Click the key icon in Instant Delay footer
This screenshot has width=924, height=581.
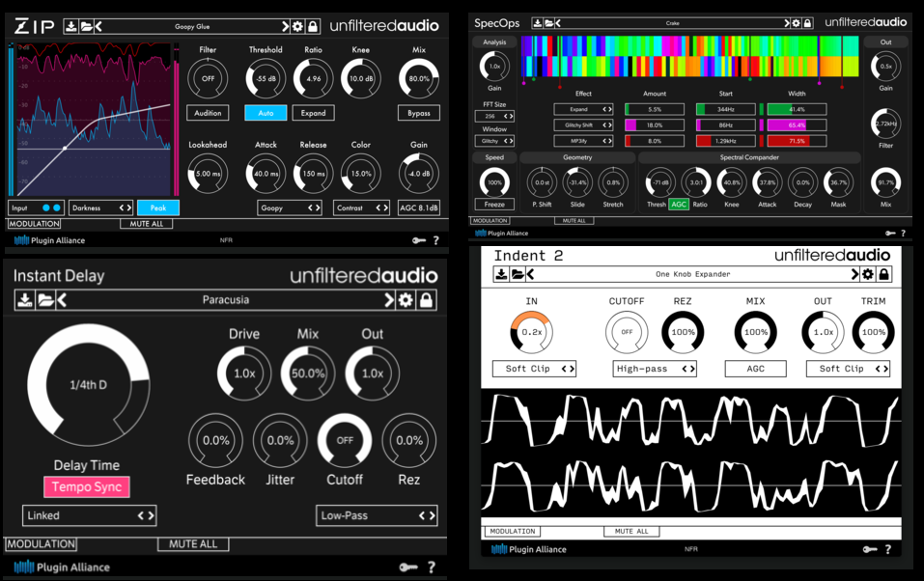[408, 567]
